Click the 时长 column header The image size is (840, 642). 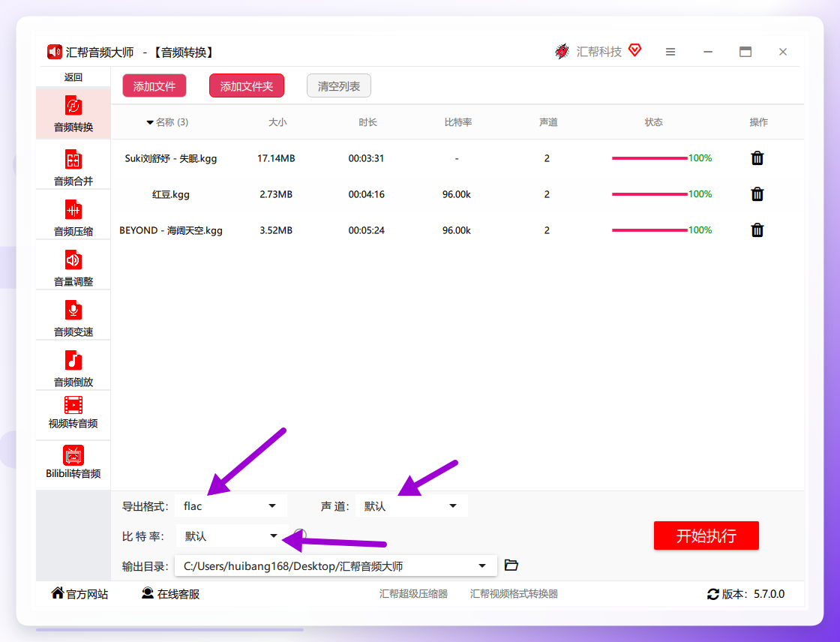coord(367,122)
